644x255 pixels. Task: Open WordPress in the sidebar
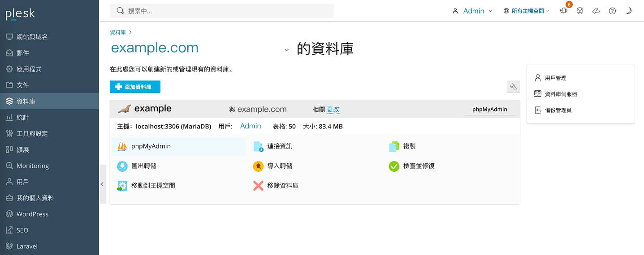pos(32,214)
